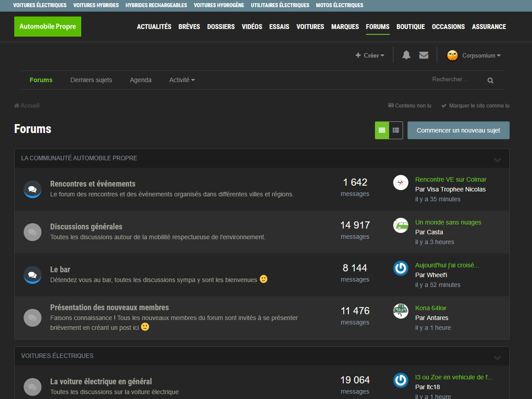Click the search magnifier icon

point(490,80)
